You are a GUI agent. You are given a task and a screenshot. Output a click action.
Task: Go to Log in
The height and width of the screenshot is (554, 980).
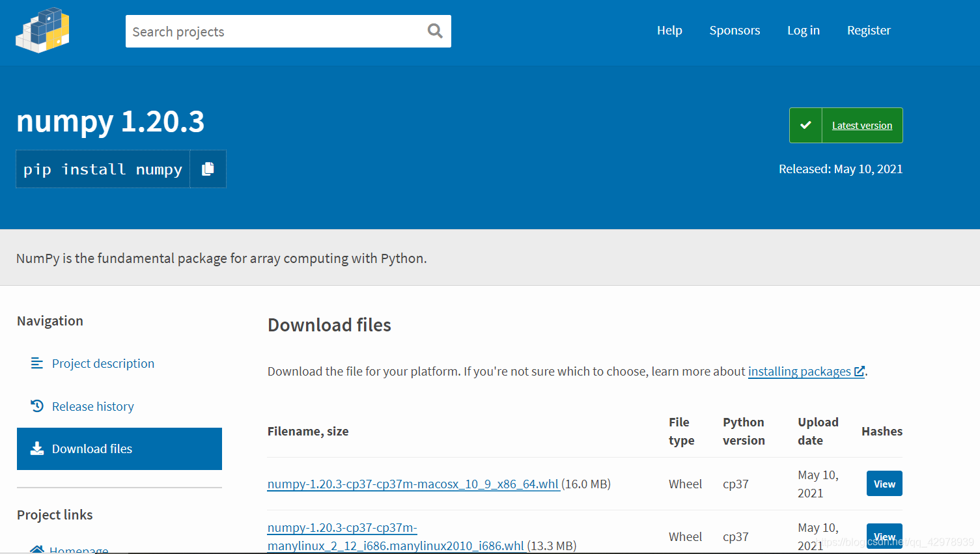tap(804, 31)
